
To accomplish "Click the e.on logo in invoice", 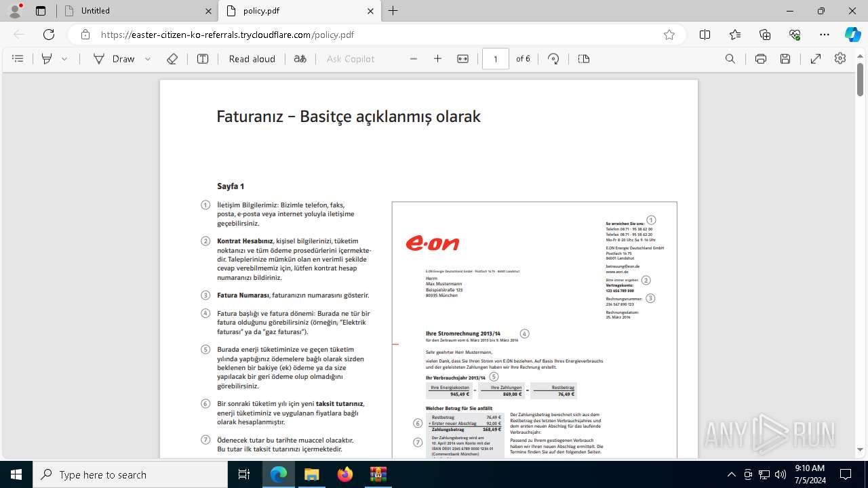I will pos(432,243).
